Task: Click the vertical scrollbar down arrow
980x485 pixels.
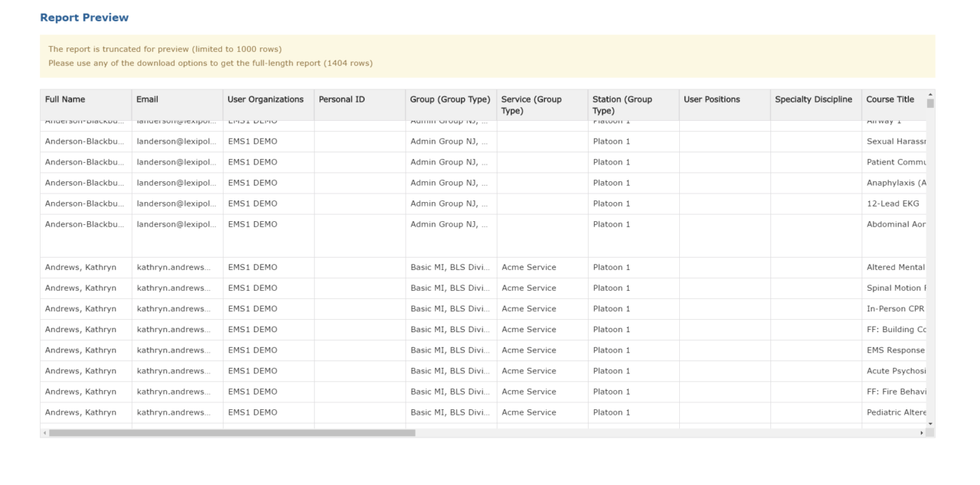Action: 929,424
